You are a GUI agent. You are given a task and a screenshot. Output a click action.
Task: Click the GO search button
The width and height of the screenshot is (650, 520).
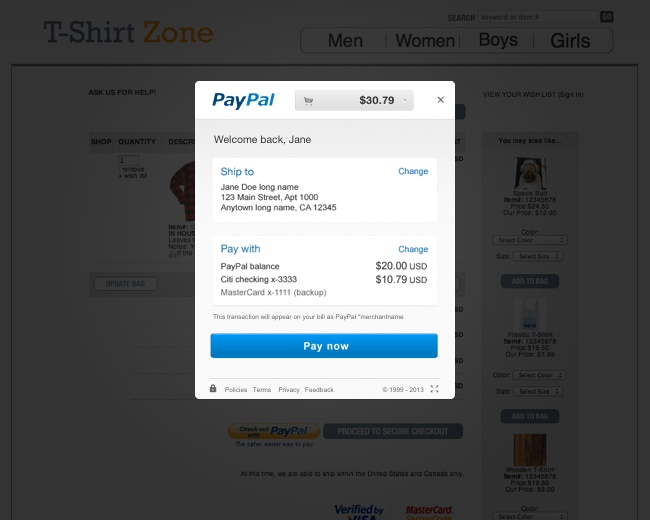tap(606, 17)
